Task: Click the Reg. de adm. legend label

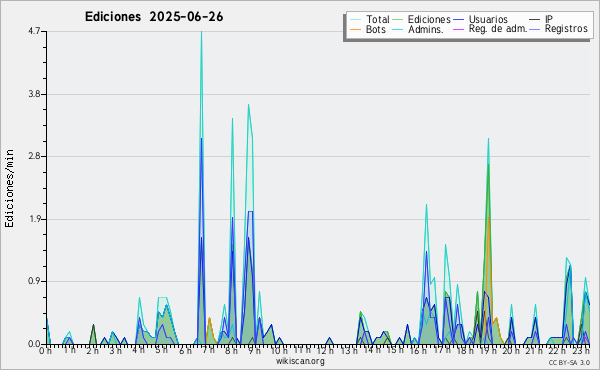Action: click(x=498, y=29)
